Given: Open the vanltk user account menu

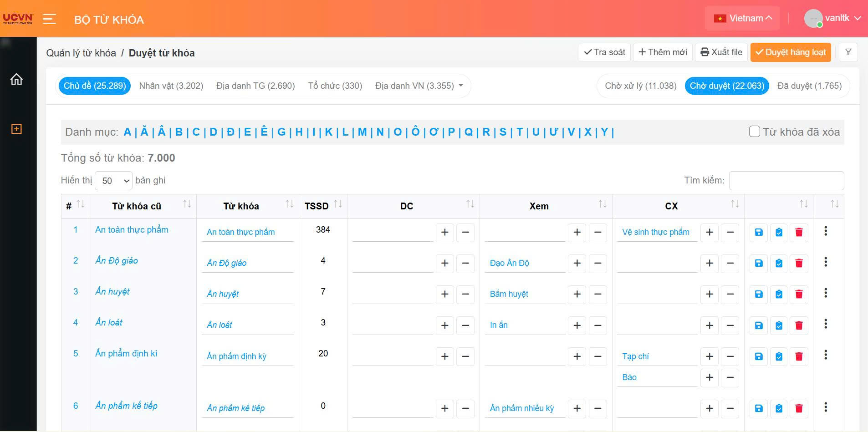Looking at the screenshot, I should pyautogui.click(x=832, y=18).
